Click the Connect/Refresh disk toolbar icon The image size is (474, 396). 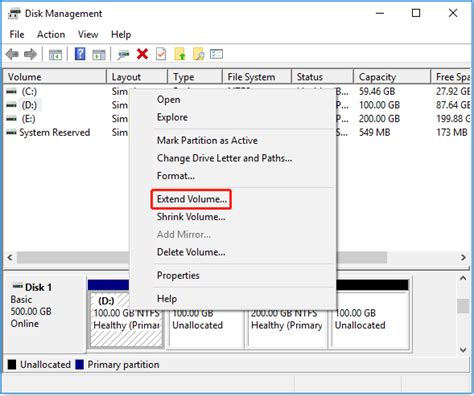pos(123,54)
